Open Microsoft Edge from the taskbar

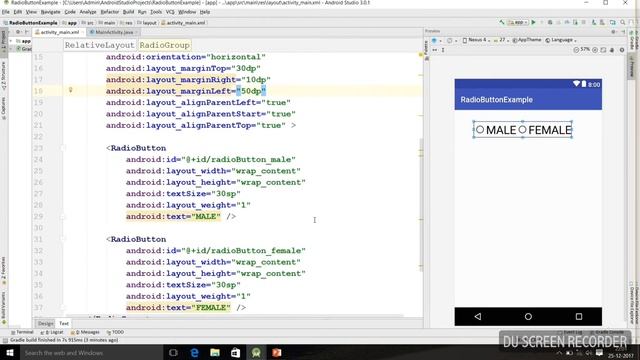[x=194, y=353]
